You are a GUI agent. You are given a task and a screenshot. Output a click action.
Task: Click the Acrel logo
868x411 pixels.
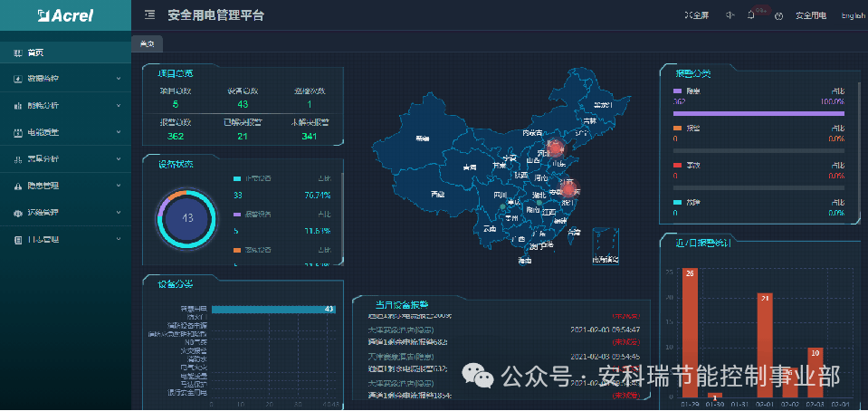pos(65,15)
